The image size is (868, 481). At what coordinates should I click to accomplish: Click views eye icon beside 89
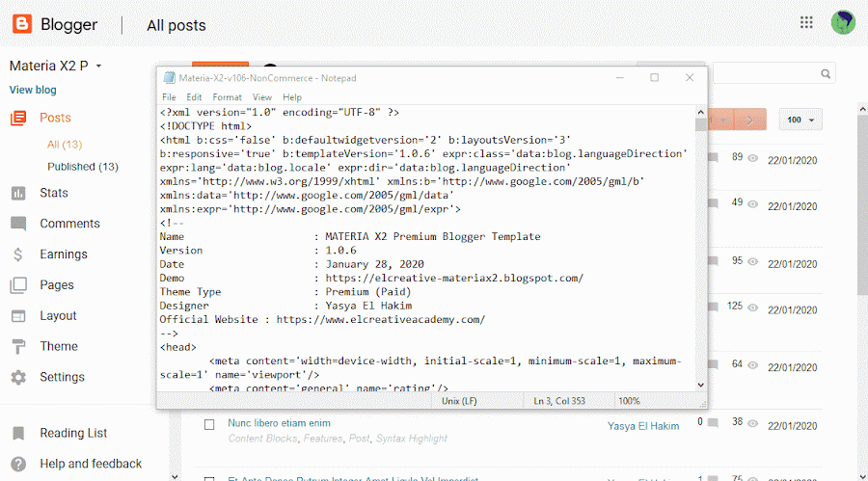(x=753, y=158)
